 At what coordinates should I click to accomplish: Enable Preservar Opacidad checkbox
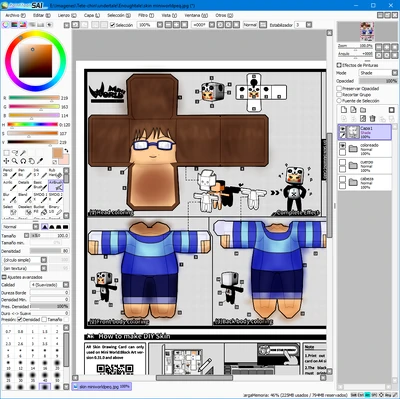click(339, 89)
